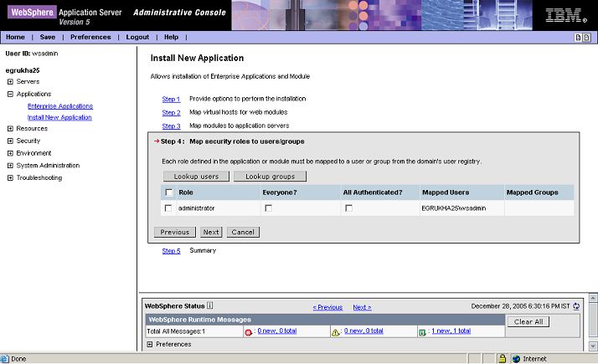Click the Done status bar text

pos(18,359)
